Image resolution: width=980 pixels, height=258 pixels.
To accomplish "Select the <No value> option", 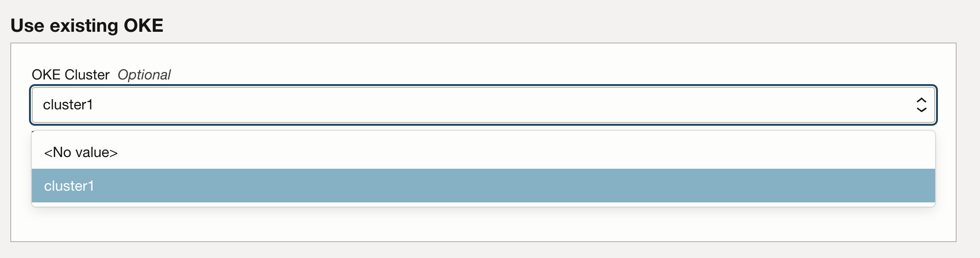I will (x=81, y=152).
